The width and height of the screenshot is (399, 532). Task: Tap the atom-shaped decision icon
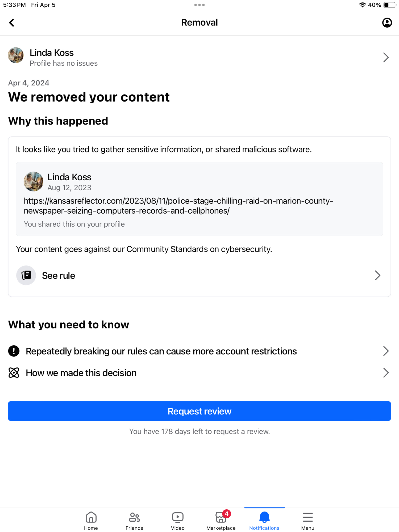tap(14, 373)
